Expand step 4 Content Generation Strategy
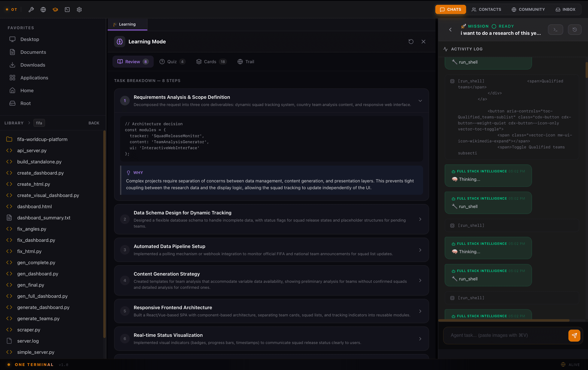The image size is (588, 370). point(420,280)
